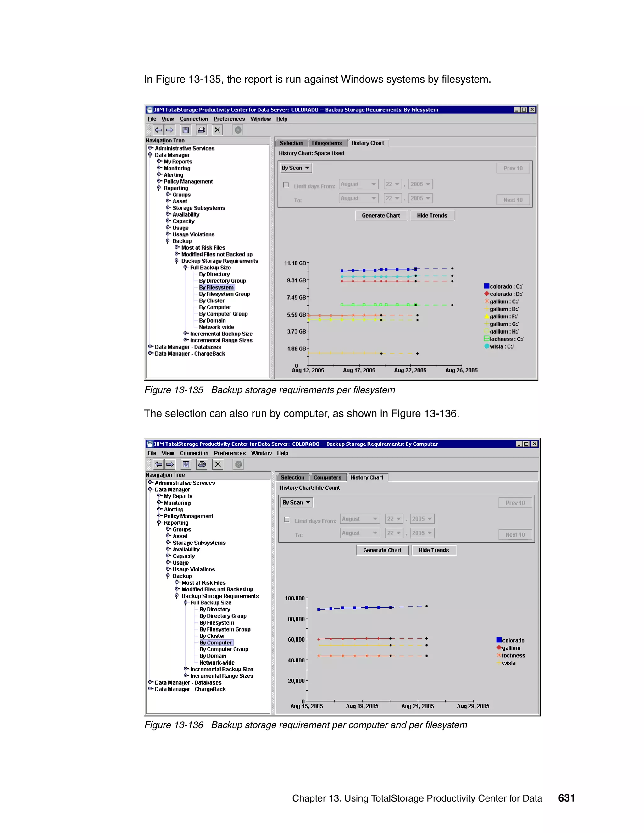The height and width of the screenshot is (833, 644).
Task: Click the red gallium legend marker in By Computer chart
Action: (499, 647)
